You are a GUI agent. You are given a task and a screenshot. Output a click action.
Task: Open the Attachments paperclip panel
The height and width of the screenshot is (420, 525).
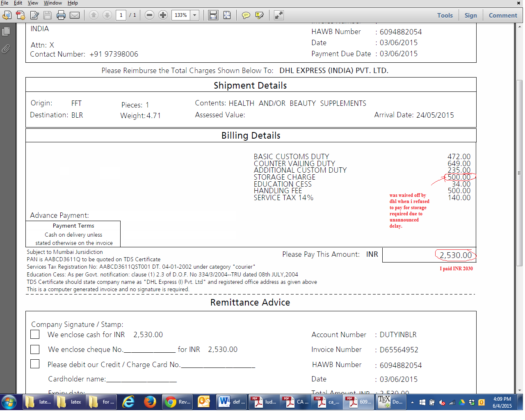pos(6,49)
